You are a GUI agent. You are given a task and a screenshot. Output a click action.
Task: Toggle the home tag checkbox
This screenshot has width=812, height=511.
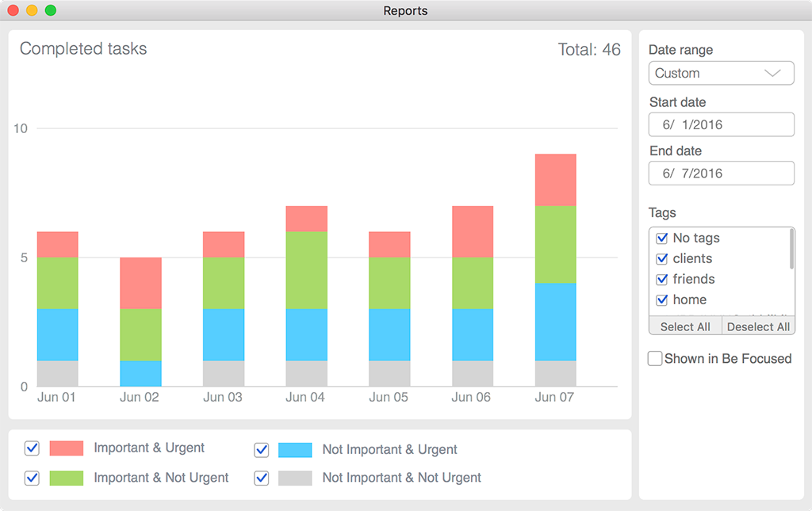(x=662, y=299)
